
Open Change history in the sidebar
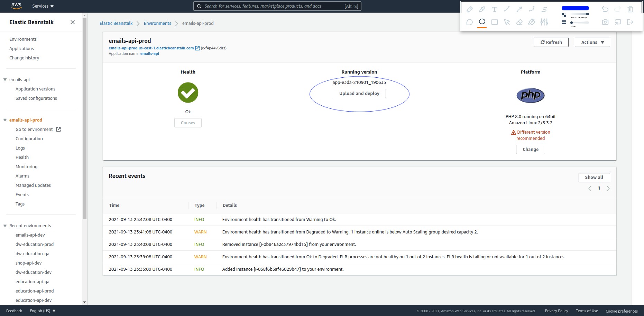(24, 58)
